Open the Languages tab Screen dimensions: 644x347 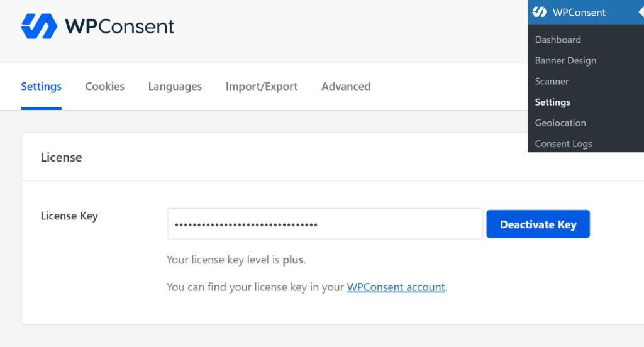click(x=175, y=86)
